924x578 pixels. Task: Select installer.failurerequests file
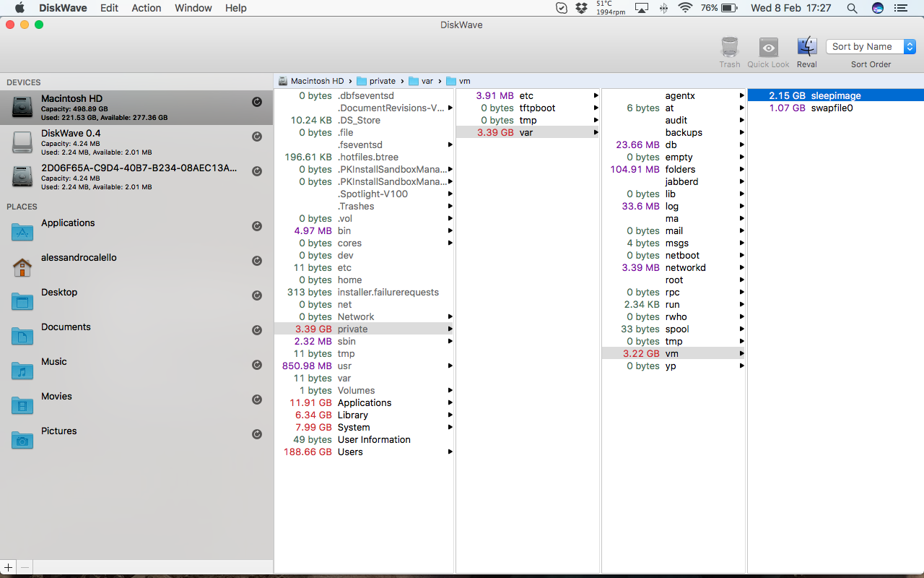[365, 292]
